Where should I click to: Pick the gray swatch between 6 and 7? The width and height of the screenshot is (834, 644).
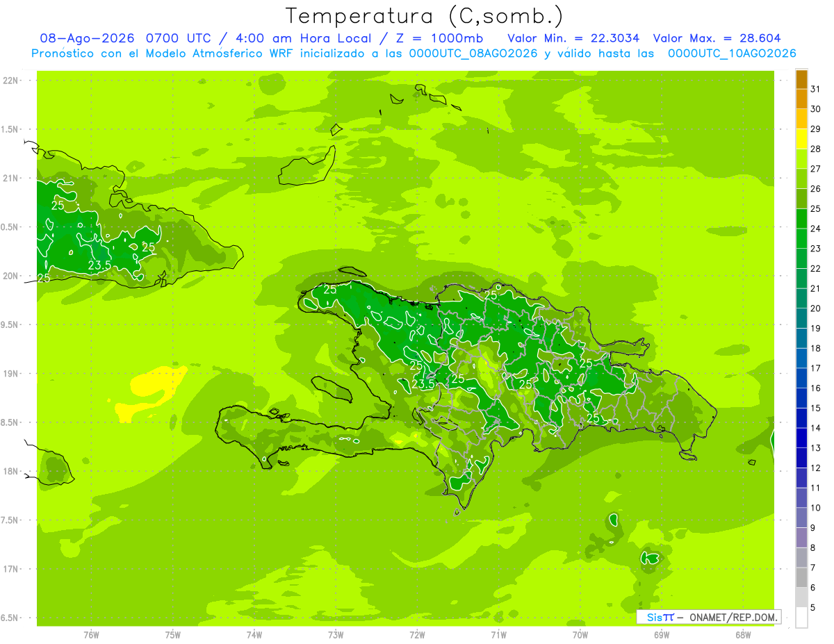(801, 577)
